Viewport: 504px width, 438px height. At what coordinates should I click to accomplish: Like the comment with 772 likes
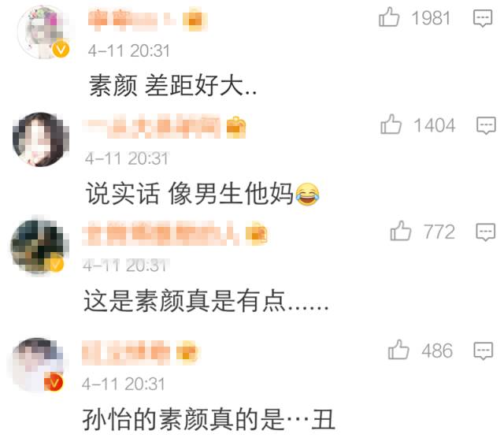pos(401,232)
